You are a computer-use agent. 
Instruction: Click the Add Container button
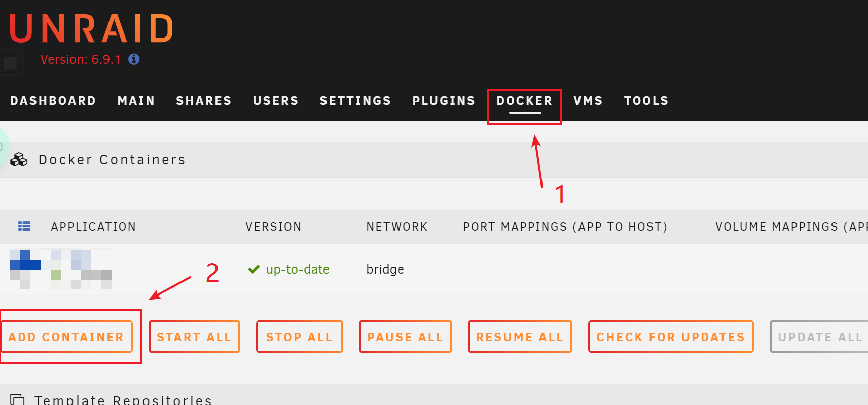tap(66, 337)
